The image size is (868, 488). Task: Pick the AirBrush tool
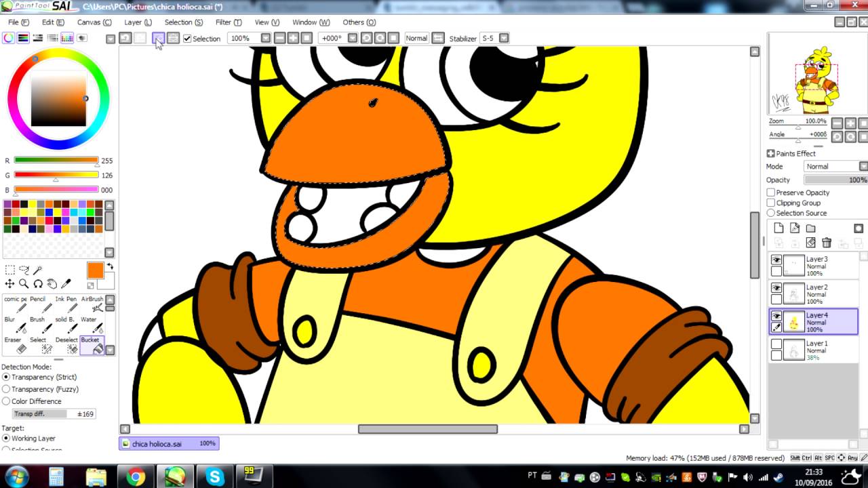[x=92, y=304]
